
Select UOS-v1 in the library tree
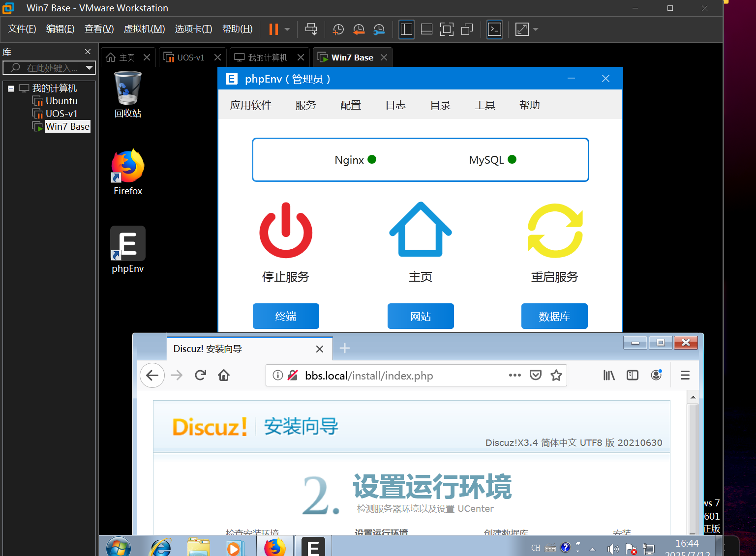61,114
